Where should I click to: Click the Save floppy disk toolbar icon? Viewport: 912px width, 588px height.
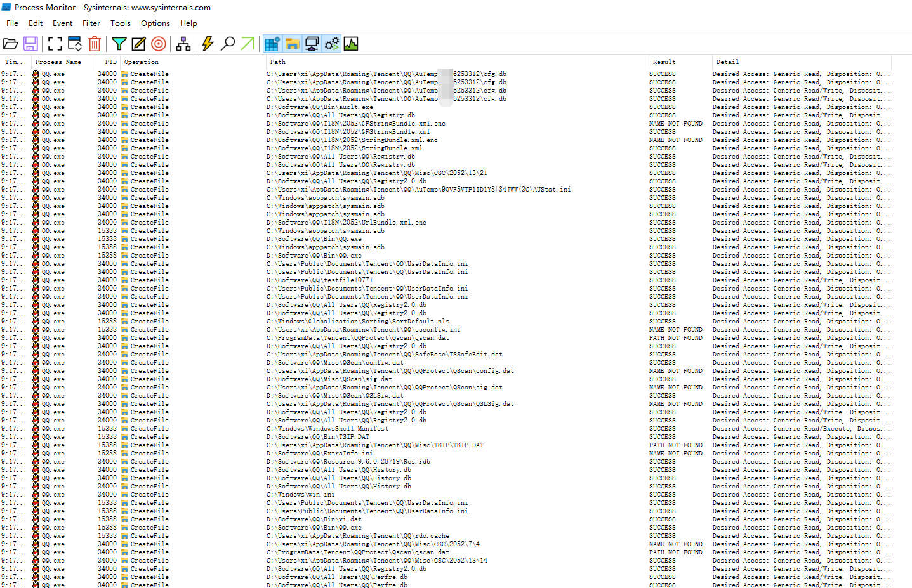click(x=30, y=44)
